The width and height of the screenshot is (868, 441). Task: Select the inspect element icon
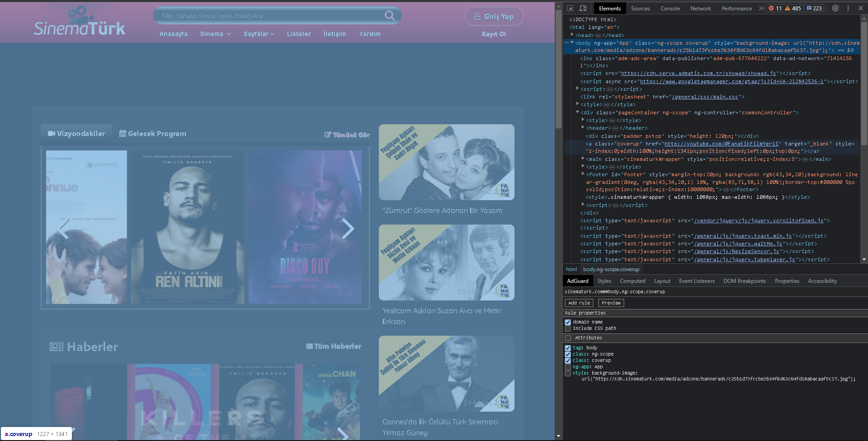pyautogui.click(x=571, y=8)
